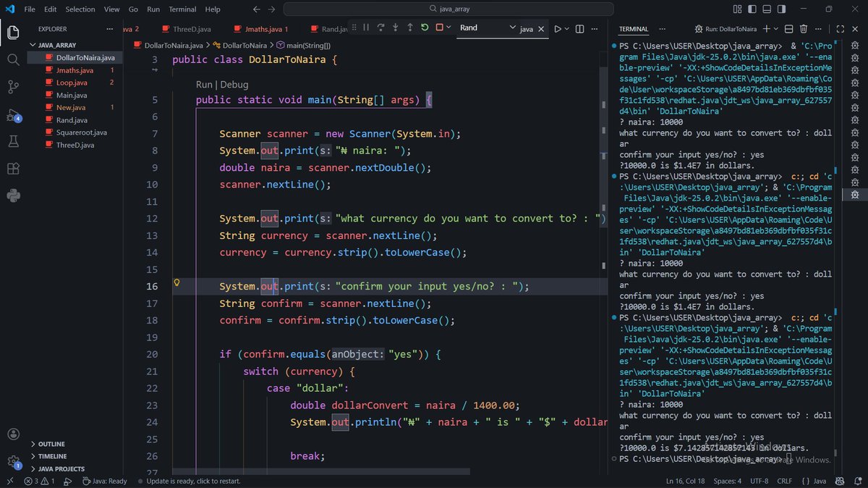Click the lightbulb code action on line 16
Viewport: 868px width, 488px height.
pos(176,284)
